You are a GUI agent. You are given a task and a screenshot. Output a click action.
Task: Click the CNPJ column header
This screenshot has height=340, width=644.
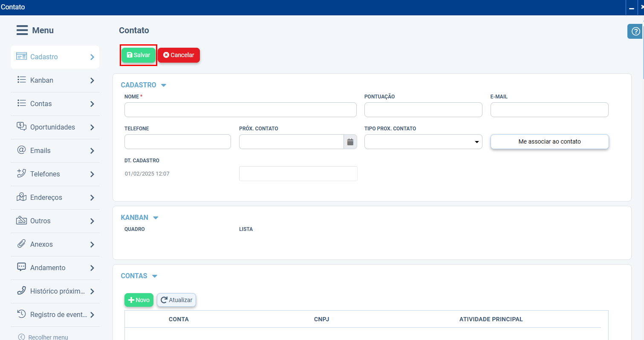coord(321,319)
